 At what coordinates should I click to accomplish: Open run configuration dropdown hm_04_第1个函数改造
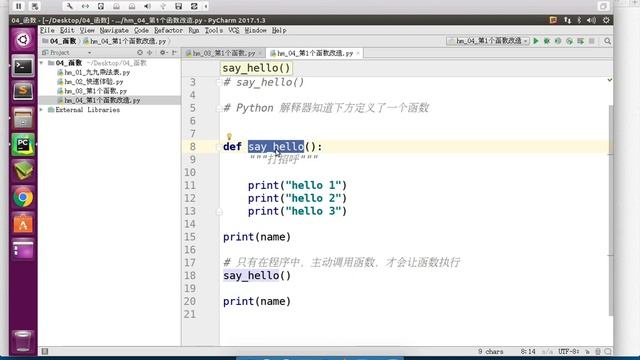(x=488, y=41)
